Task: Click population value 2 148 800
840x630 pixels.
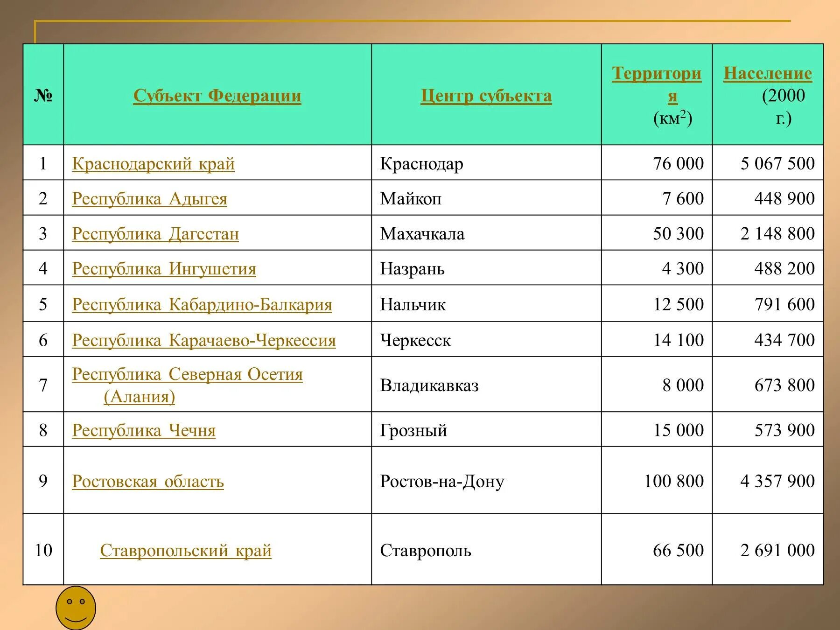Action: point(777,233)
